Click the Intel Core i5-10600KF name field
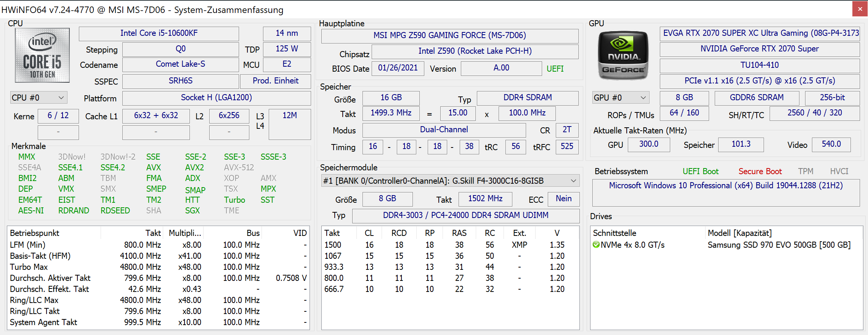Image resolution: width=868 pixels, height=335 pixels. (x=159, y=33)
